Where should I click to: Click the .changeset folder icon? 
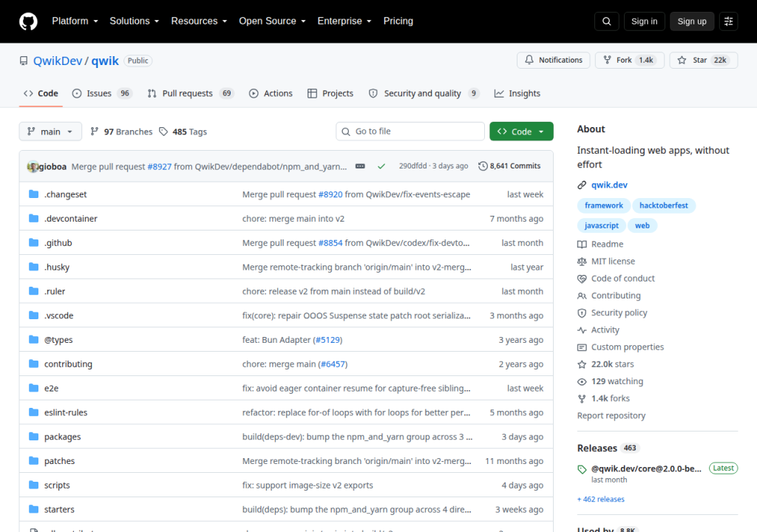[33, 194]
